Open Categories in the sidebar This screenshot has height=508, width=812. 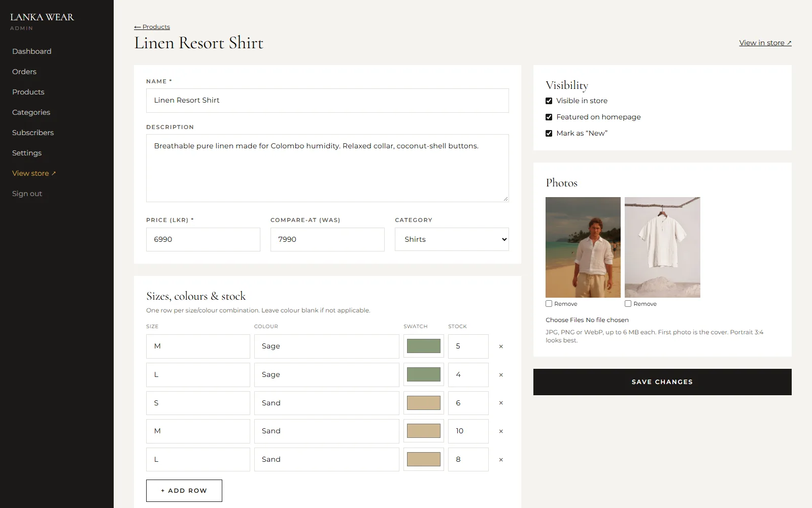[31, 112]
